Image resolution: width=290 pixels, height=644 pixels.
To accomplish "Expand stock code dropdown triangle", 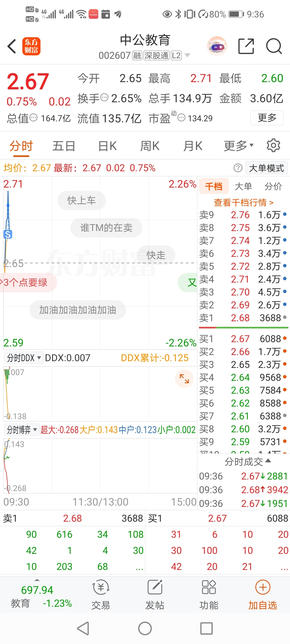I will (187, 55).
